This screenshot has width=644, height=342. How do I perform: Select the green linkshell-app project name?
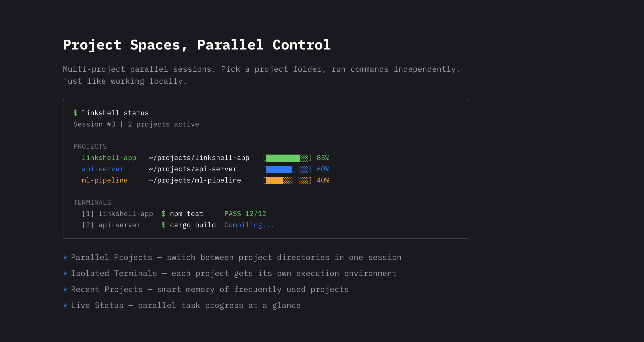click(x=109, y=158)
